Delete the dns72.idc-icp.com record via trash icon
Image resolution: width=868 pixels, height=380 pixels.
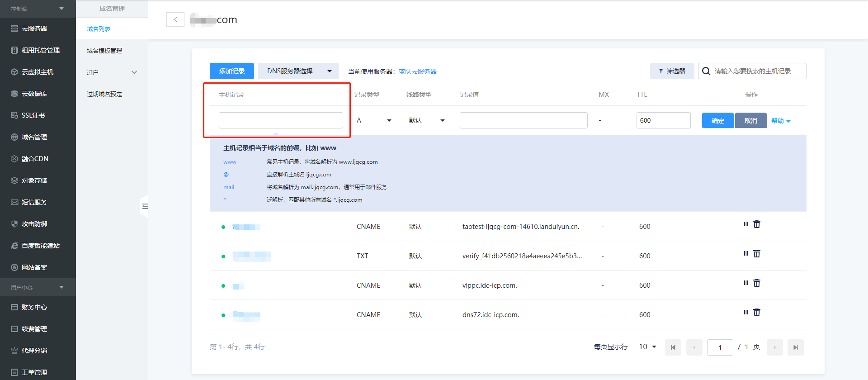pos(757,313)
